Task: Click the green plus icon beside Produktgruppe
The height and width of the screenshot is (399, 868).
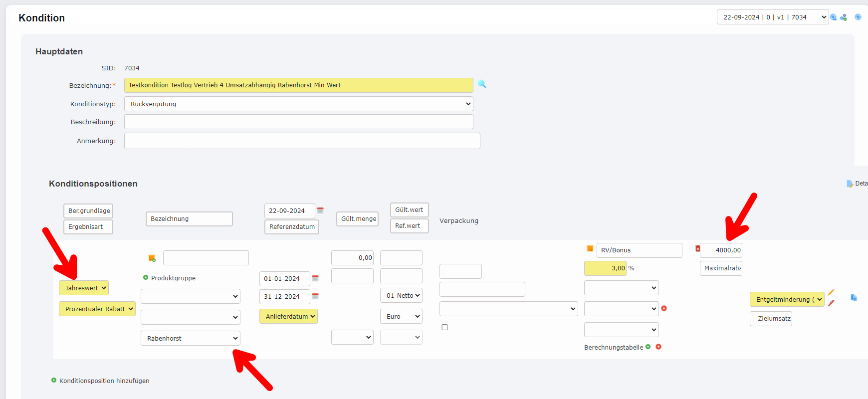Action: click(146, 278)
